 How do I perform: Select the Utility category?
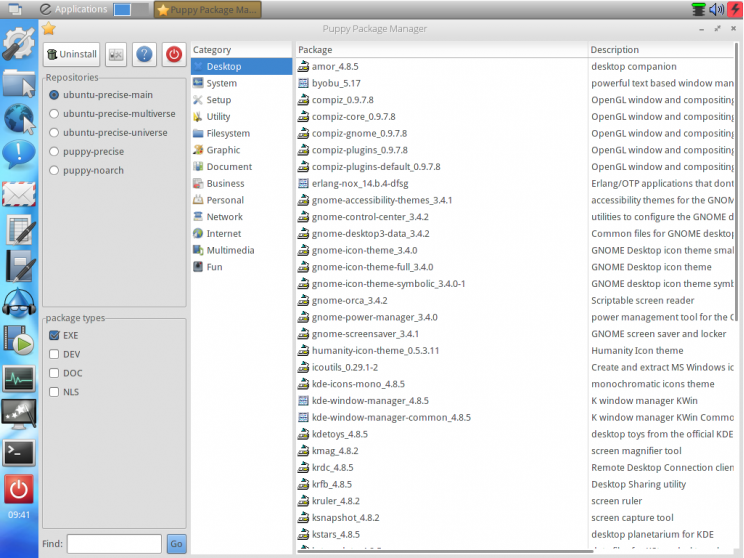pos(242,117)
